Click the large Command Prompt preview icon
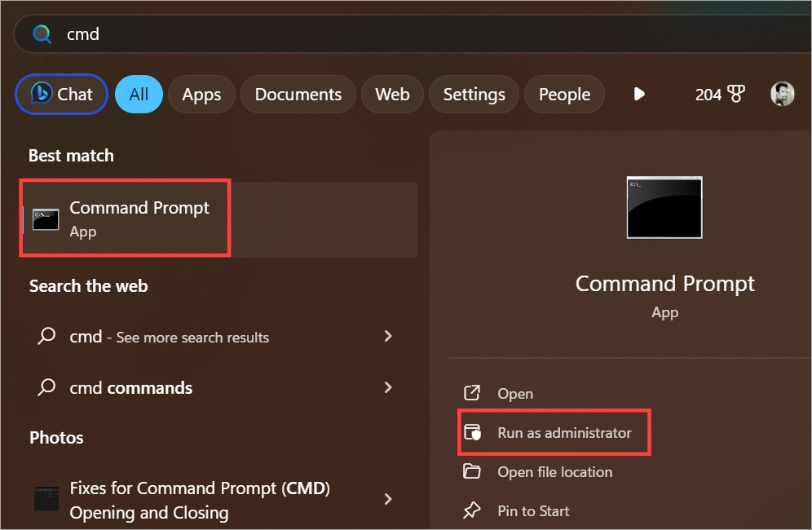The width and height of the screenshot is (812, 530). (664, 207)
